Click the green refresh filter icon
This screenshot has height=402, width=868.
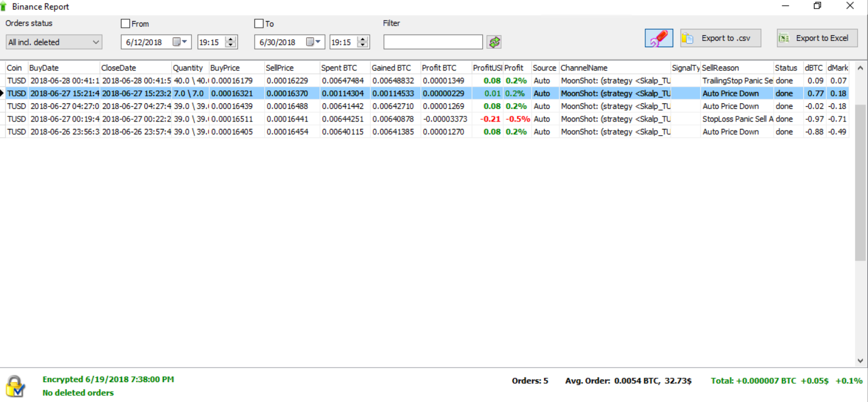point(494,42)
